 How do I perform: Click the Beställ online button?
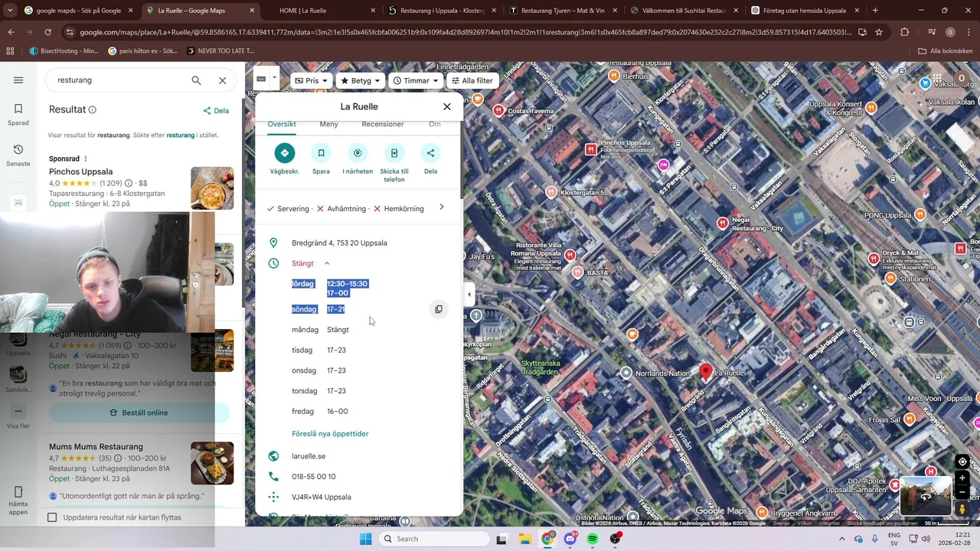[139, 412]
